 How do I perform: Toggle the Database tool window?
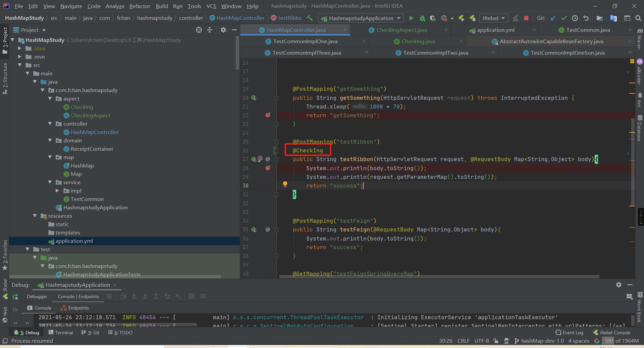pyautogui.click(x=640, y=129)
